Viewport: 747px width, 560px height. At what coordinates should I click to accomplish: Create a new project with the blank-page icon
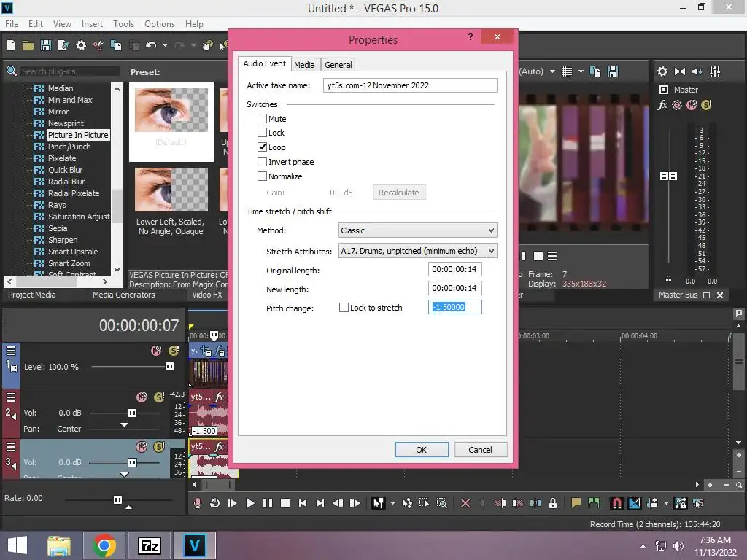(11, 45)
